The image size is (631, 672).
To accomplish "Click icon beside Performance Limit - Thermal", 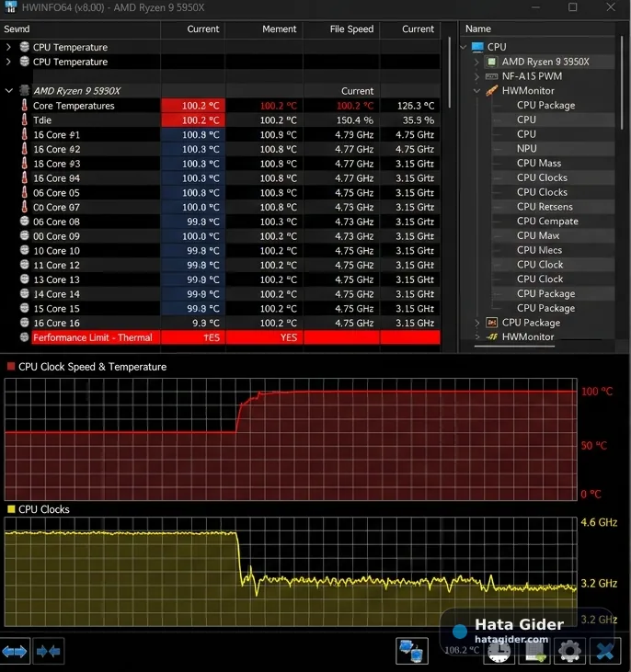I will tap(25, 337).
